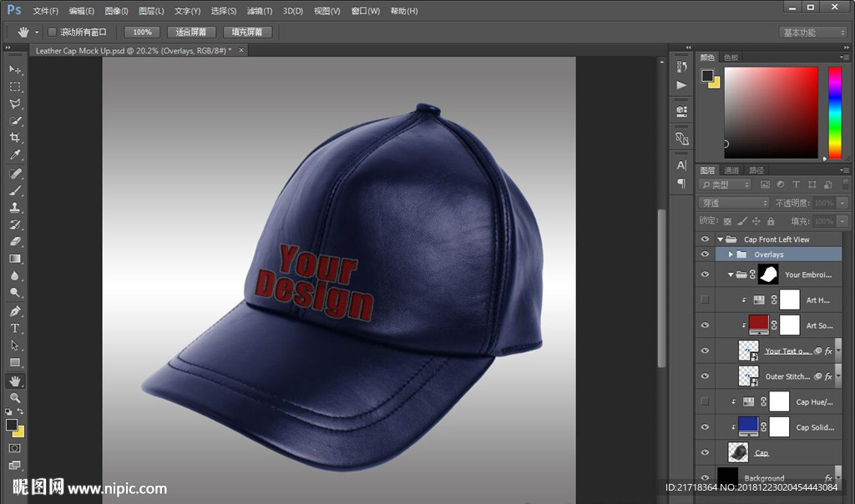The image size is (855, 504).
Task: Switch to the 通道 (Channels) tab
Action: pyautogui.click(x=731, y=170)
